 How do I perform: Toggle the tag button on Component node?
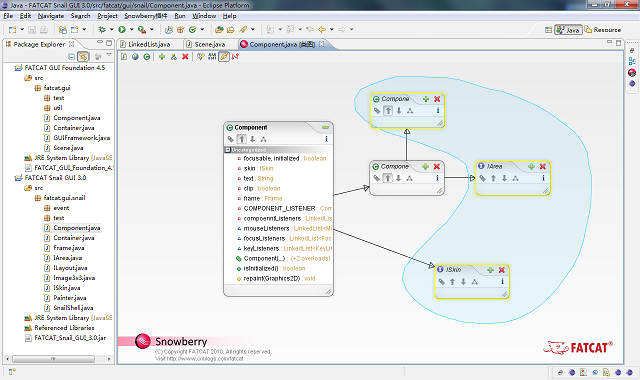click(x=231, y=139)
